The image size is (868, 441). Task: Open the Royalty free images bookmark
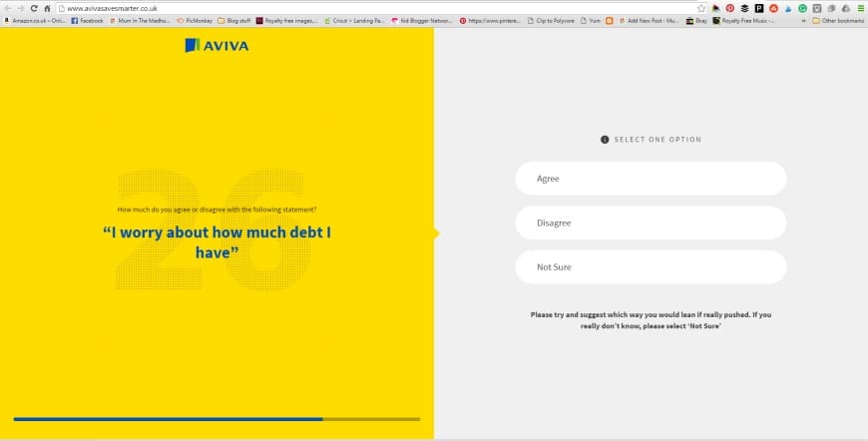coord(286,21)
